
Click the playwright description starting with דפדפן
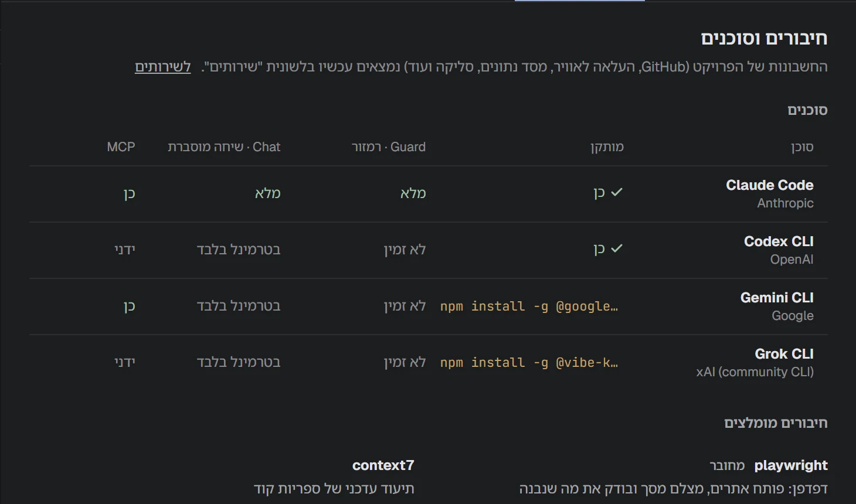673,489
